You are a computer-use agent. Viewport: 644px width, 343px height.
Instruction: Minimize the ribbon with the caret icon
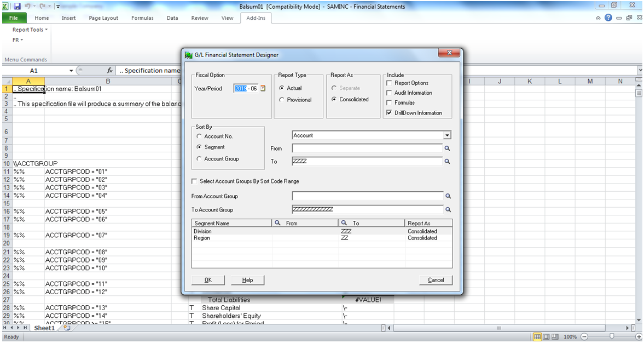(598, 18)
